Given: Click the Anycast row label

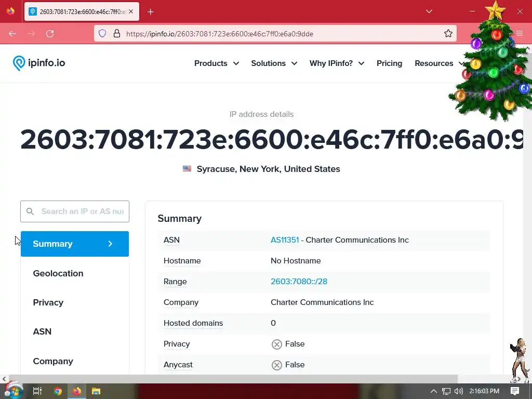Looking at the screenshot, I should pos(178,365).
